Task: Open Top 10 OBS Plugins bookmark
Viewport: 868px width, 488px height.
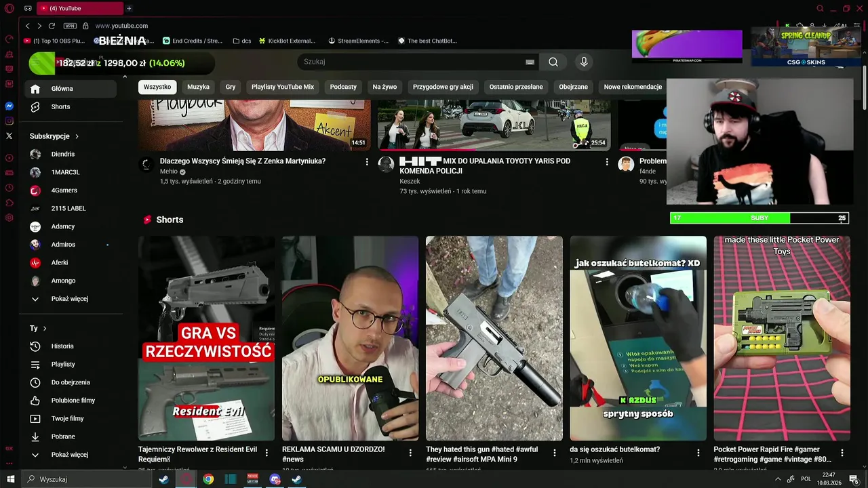Action: [x=54, y=41]
